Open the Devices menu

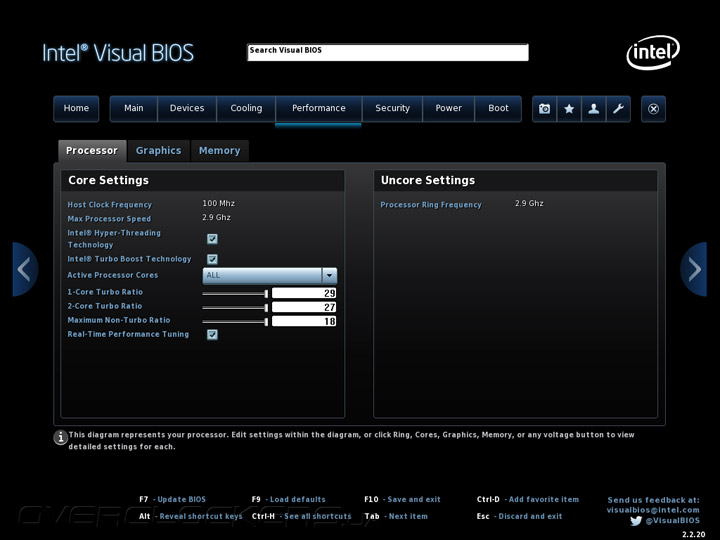(x=187, y=109)
